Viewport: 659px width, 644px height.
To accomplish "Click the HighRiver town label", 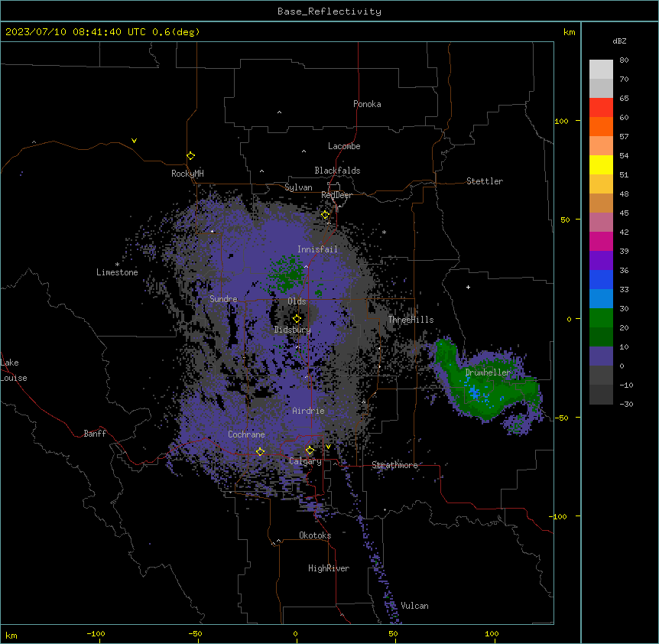I will (x=329, y=568).
